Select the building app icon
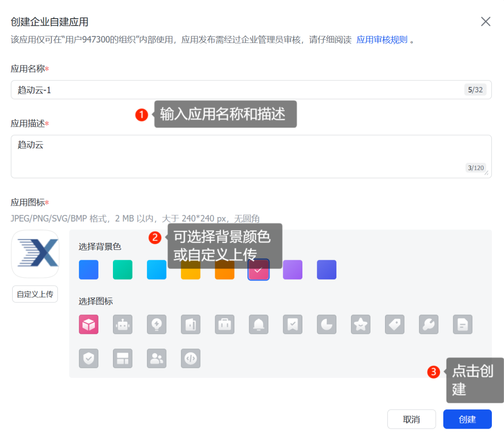The image size is (504, 439). 190,324
